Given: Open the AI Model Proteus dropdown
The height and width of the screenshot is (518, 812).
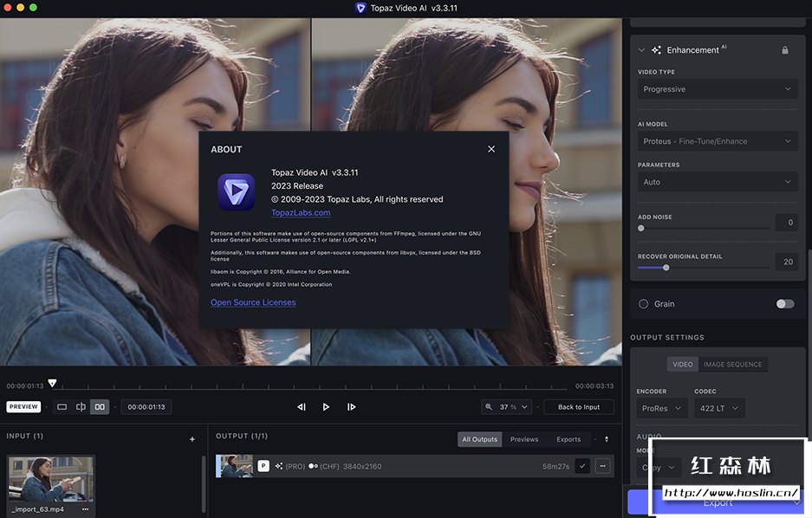Looking at the screenshot, I should [x=717, y=141].
